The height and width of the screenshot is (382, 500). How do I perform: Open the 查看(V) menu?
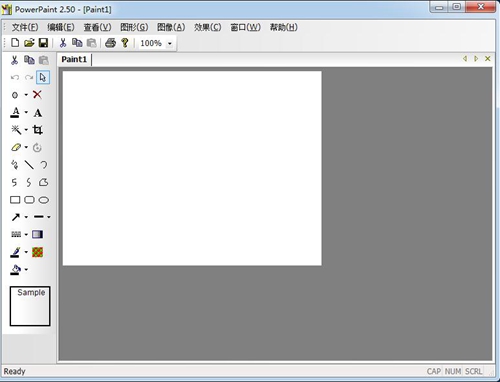[97, 27]
